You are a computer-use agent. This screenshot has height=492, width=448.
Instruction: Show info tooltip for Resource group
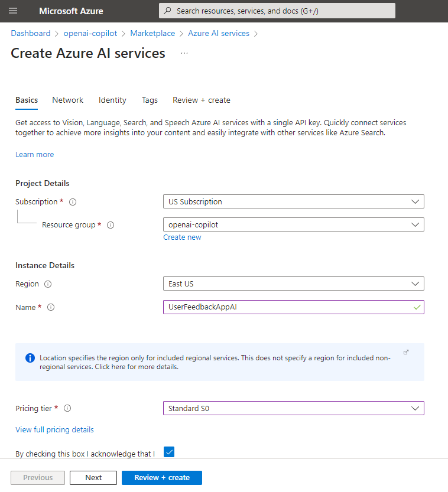coord(111,225)
